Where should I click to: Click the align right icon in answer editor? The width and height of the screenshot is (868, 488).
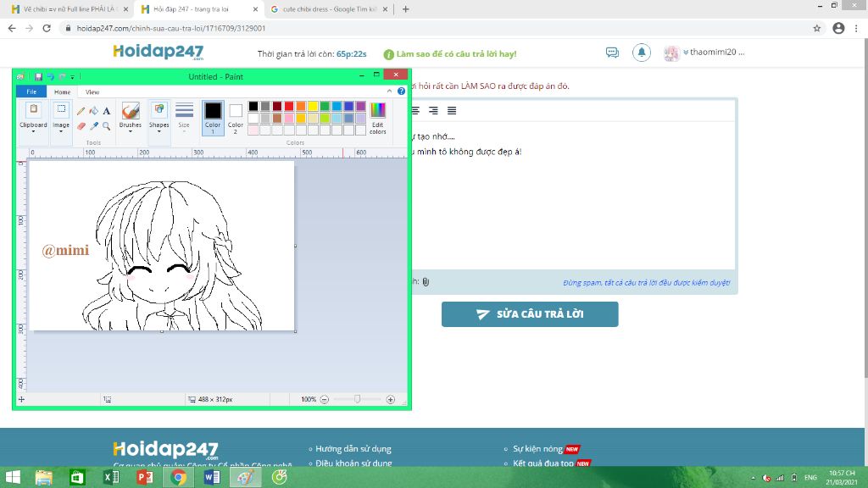433,111
